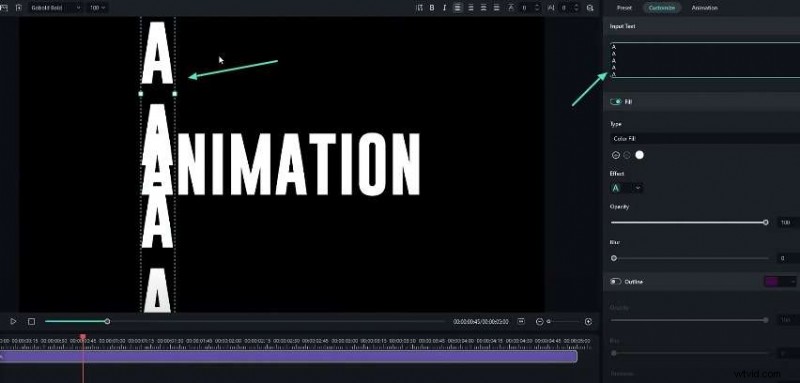
Task: Click the line spacing value field
Action: (x=565, y=8)
